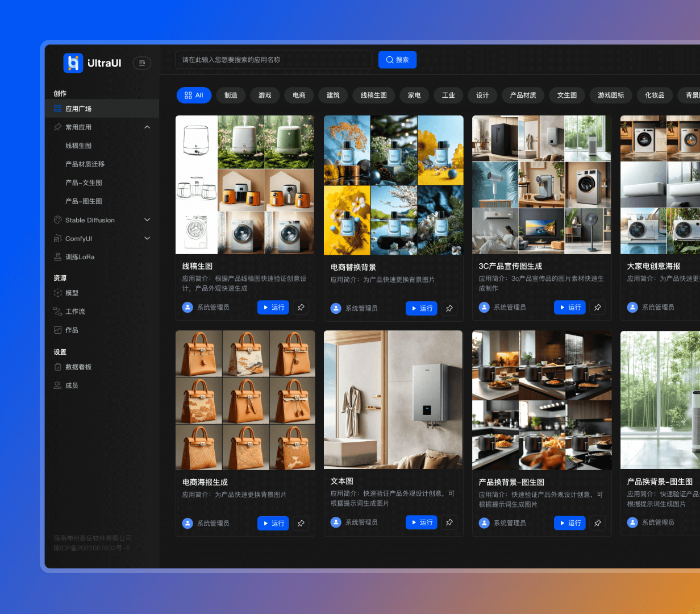Expand the ComfyUI menu

click(x=147, y=239)
